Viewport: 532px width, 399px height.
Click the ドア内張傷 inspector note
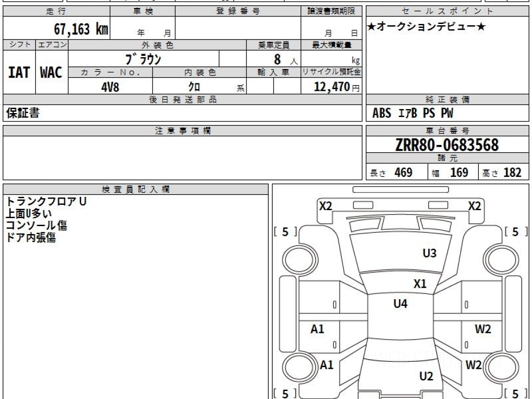(x=31, y=237)
